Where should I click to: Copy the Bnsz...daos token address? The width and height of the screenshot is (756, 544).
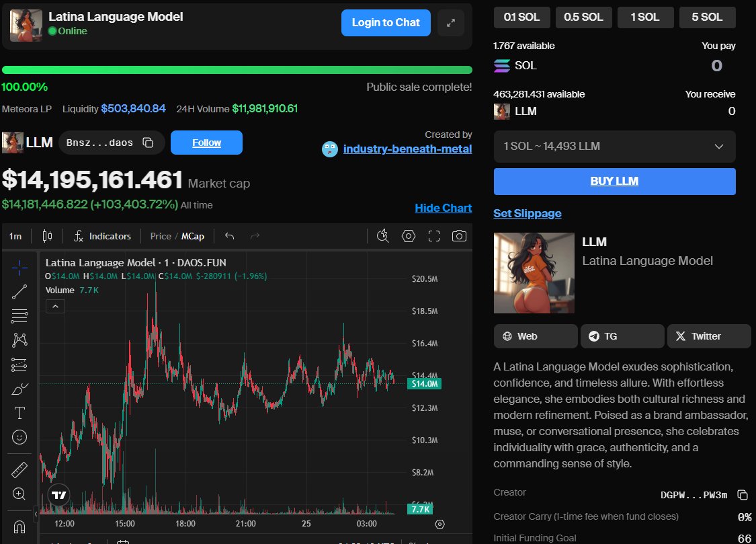[148, 143]
